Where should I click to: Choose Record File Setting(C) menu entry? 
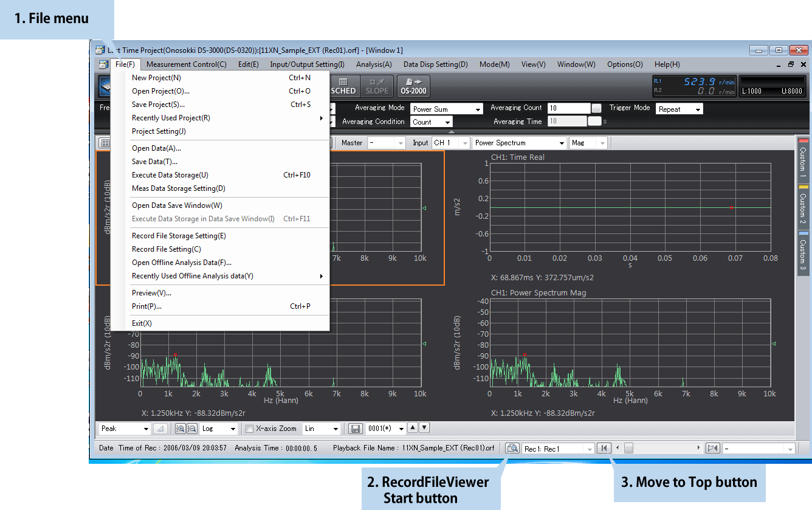tap(166, 249)
